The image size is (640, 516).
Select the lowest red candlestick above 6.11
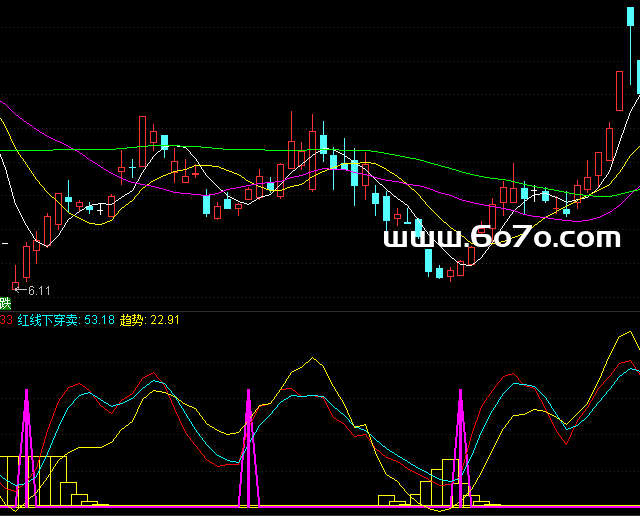click(16, 285)
